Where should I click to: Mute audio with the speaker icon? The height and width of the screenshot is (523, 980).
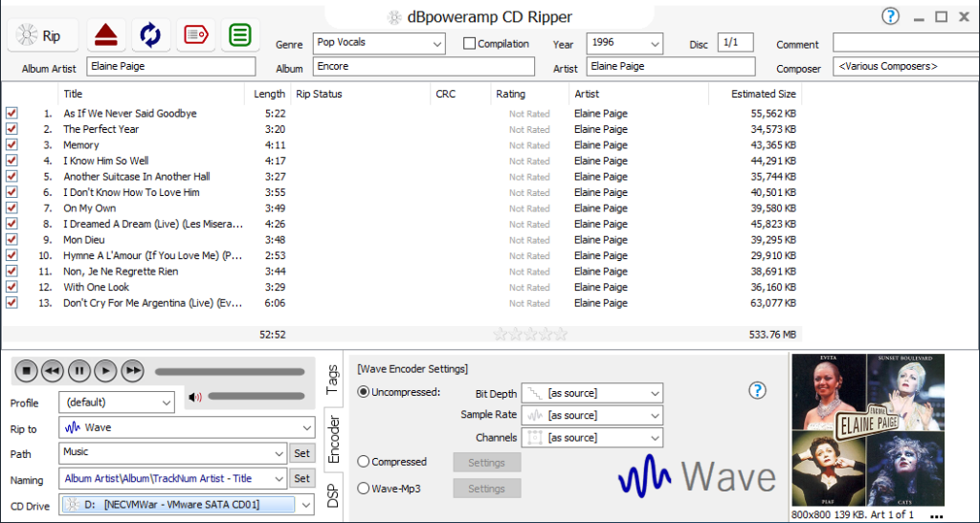[195, 397]
